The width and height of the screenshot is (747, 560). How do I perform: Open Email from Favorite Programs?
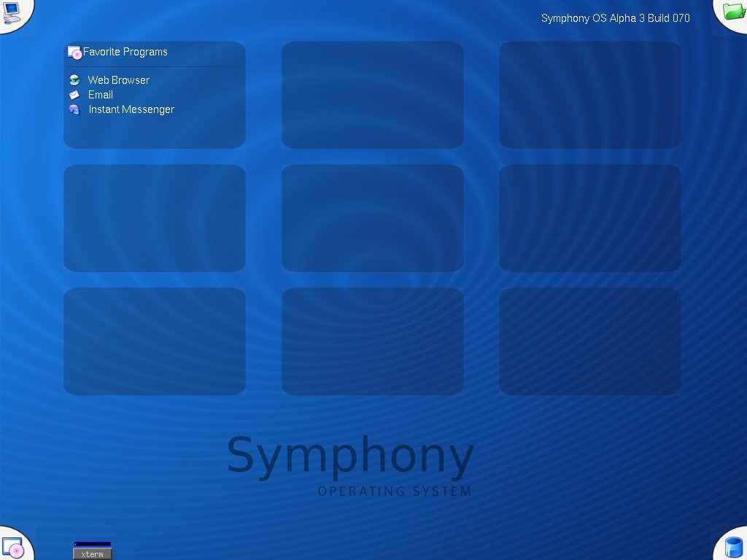coord(101,95)
